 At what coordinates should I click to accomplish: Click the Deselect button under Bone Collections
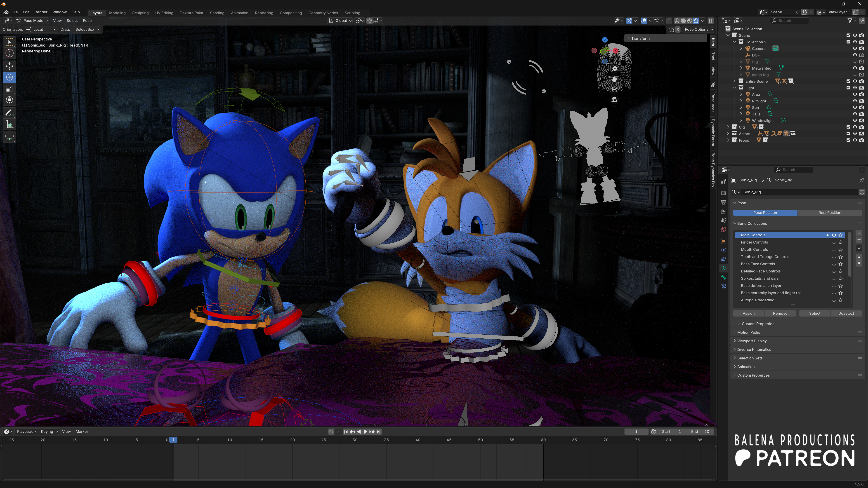pos(846,313)
